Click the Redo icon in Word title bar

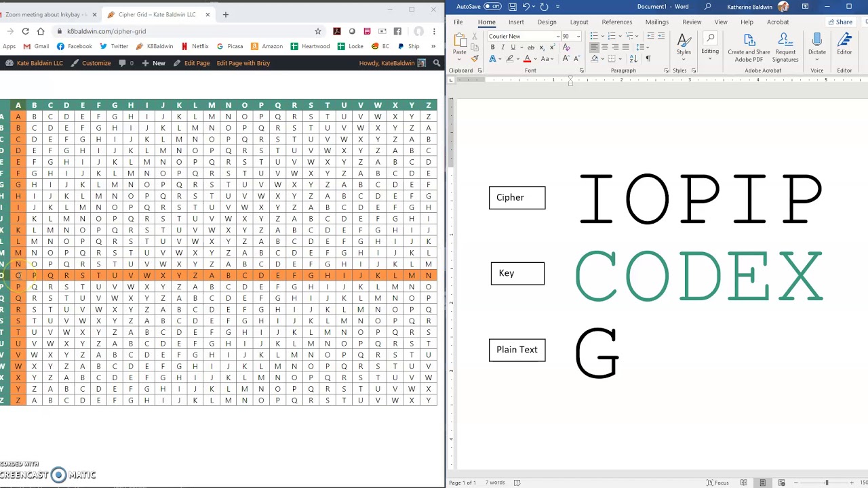click(x=544, y=7)
